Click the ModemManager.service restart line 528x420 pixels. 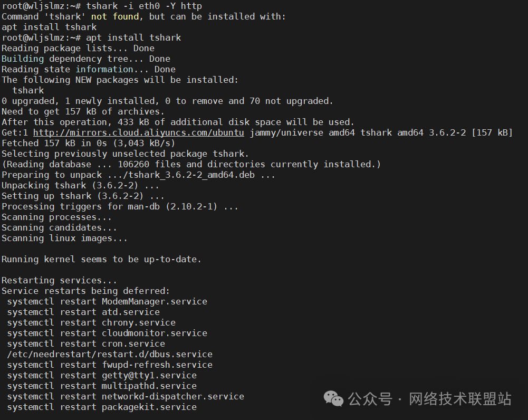107,301
